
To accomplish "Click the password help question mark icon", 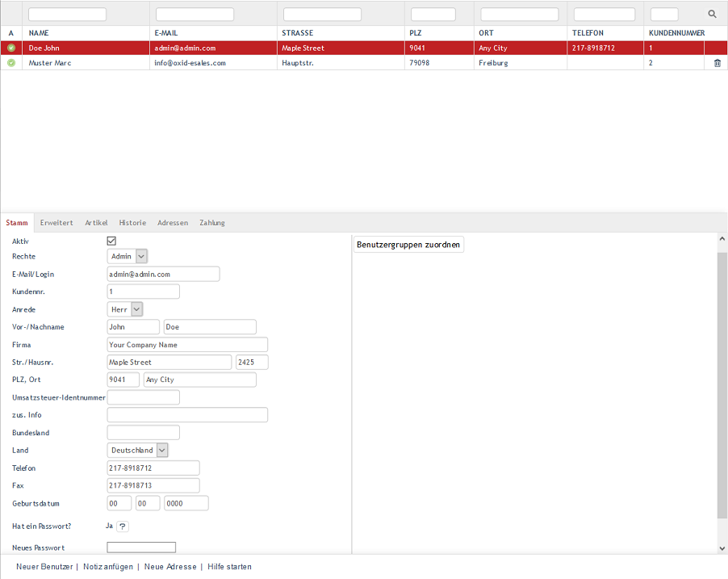I will (x=123, y=527).
